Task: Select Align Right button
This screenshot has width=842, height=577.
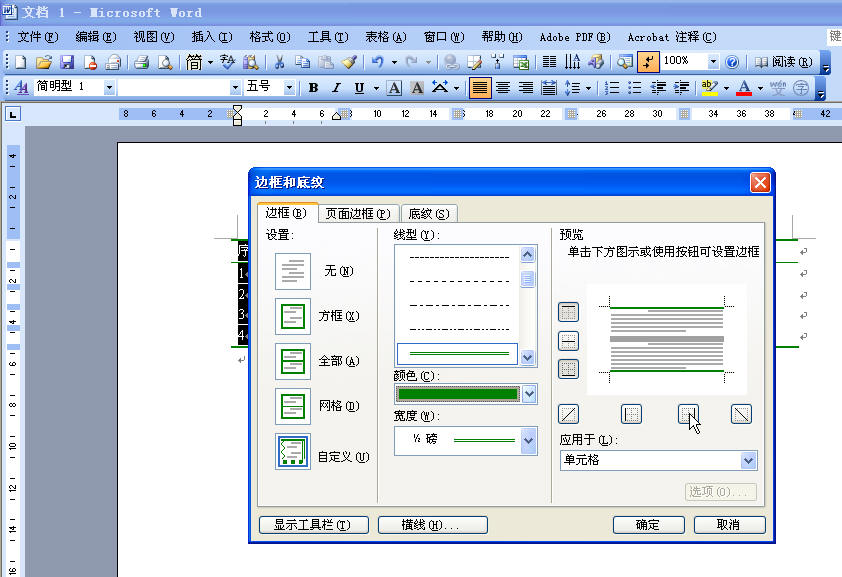Action: (526, 87)
